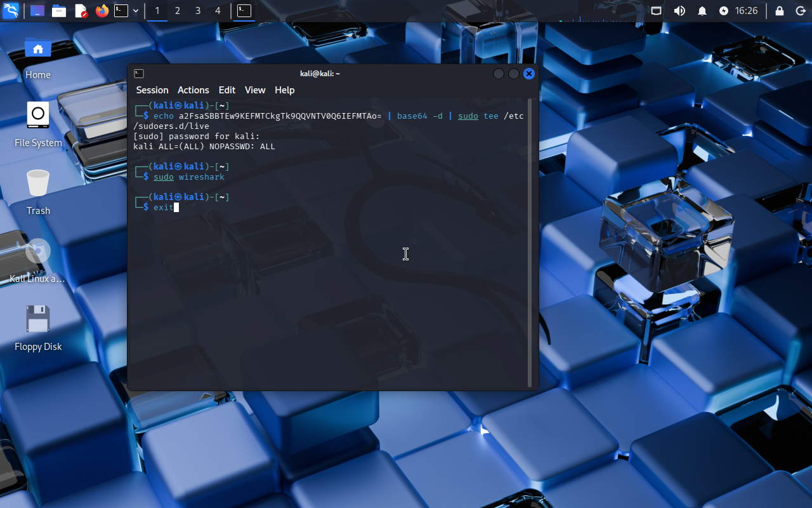Click the power manager icon
Screen dimensions: 812x508
coord(724,11)
